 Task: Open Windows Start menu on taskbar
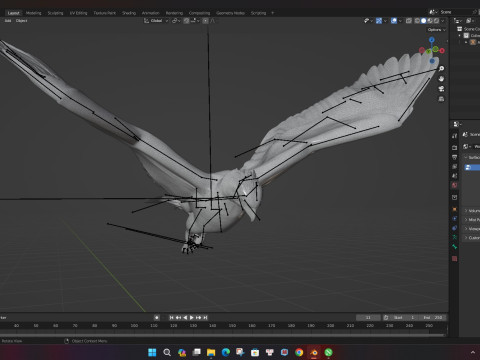click(152, 352)
